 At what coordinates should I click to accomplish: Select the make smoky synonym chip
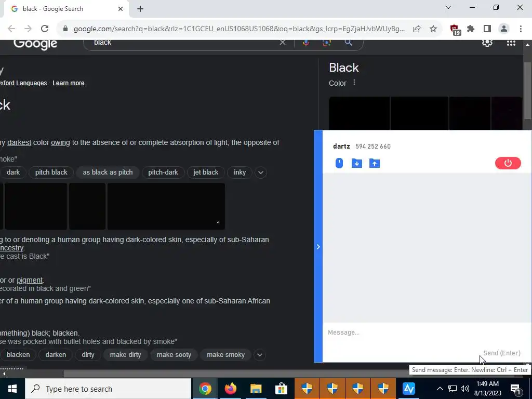(x=225, y=354)
